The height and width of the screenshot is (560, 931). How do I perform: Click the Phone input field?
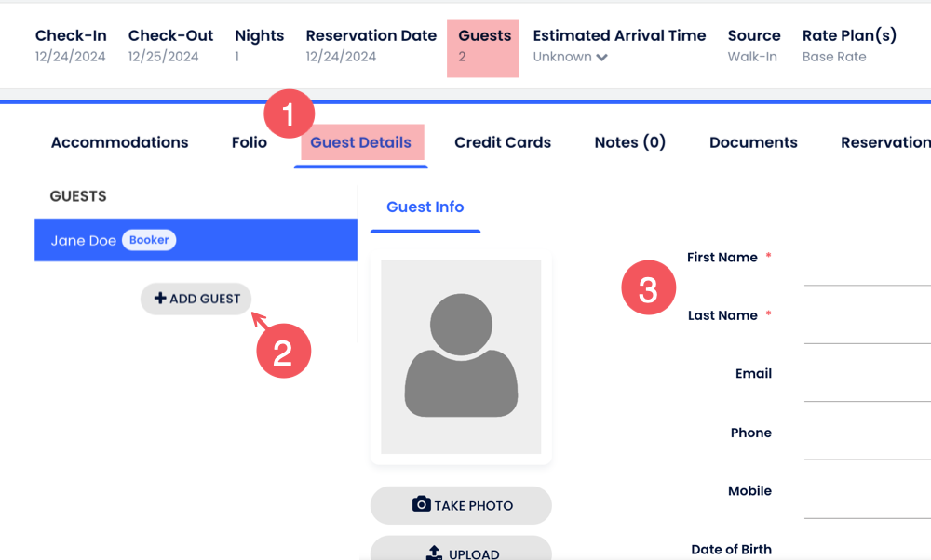[866, 445]
